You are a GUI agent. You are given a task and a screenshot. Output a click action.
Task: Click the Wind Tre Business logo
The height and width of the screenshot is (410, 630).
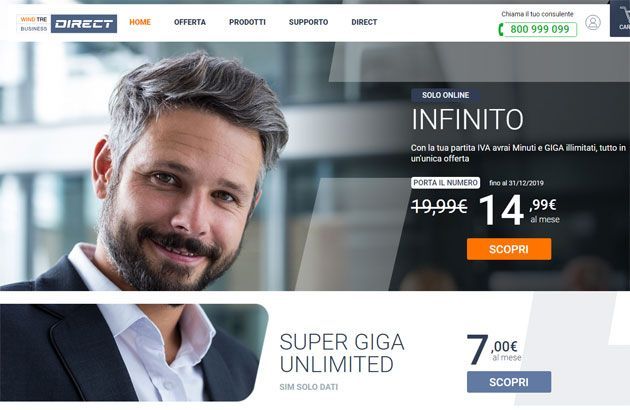34,24
